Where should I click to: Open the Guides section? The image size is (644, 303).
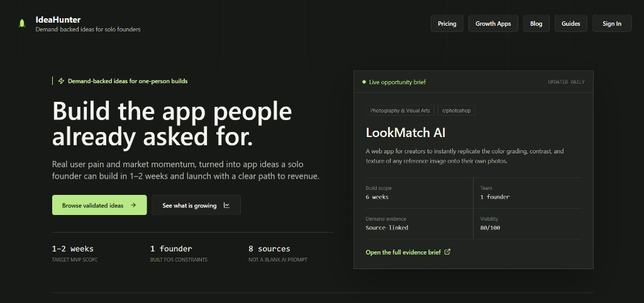[x=571, y=23]
